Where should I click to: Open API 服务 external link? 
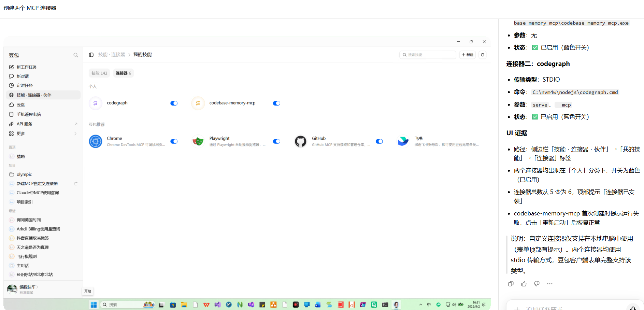point(43,124)
